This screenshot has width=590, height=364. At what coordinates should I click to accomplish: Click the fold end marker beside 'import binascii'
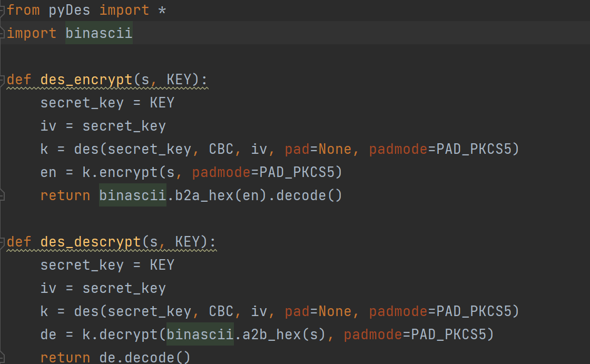point(3,33)
